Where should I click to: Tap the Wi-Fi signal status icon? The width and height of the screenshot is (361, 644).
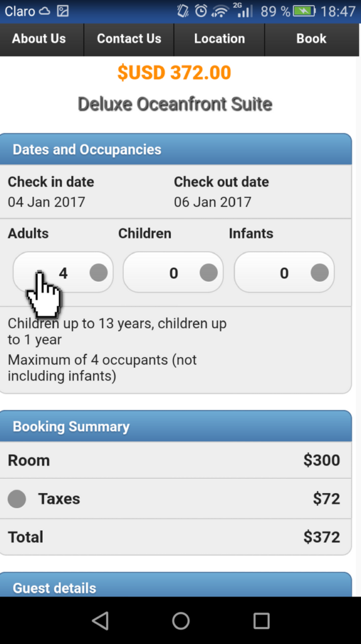point(219,11)
